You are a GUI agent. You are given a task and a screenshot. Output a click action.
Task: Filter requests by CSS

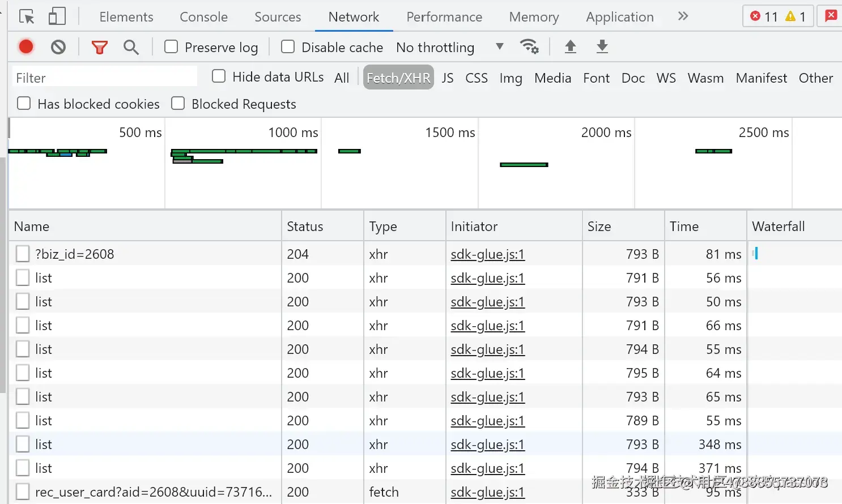[477, 78]
